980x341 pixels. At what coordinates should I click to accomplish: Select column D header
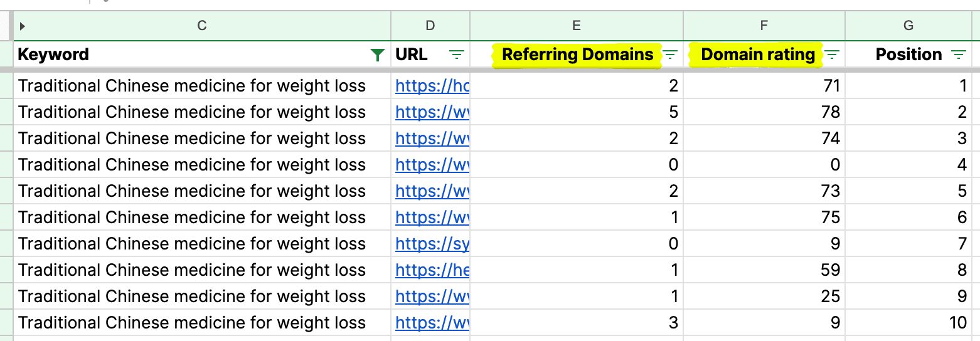[x=430, y=26]
